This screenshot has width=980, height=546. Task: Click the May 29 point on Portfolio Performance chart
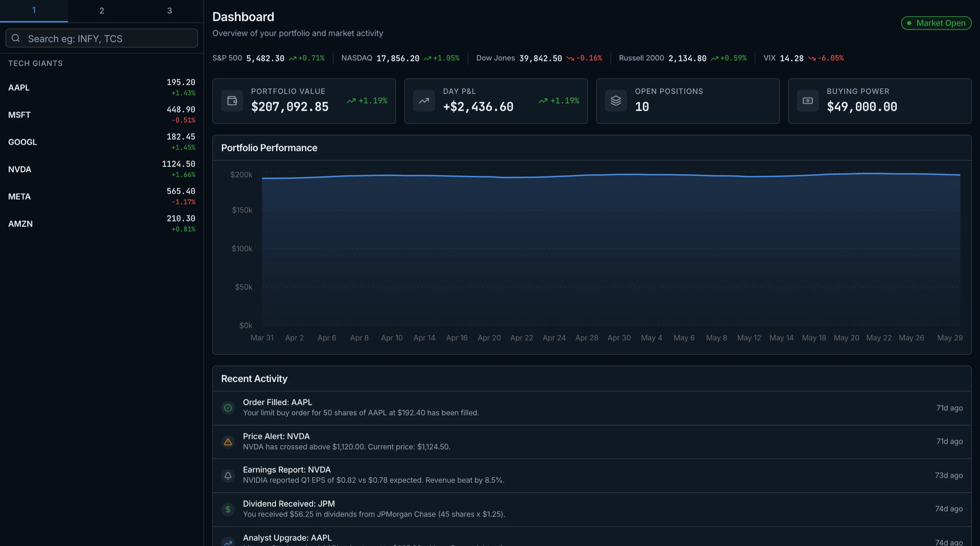pos(960,175)
